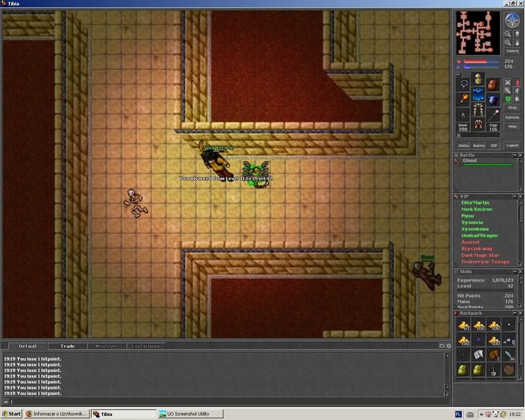525x420 pixels.
Task: Minimize the Battle panel
Action: [515, 155]
